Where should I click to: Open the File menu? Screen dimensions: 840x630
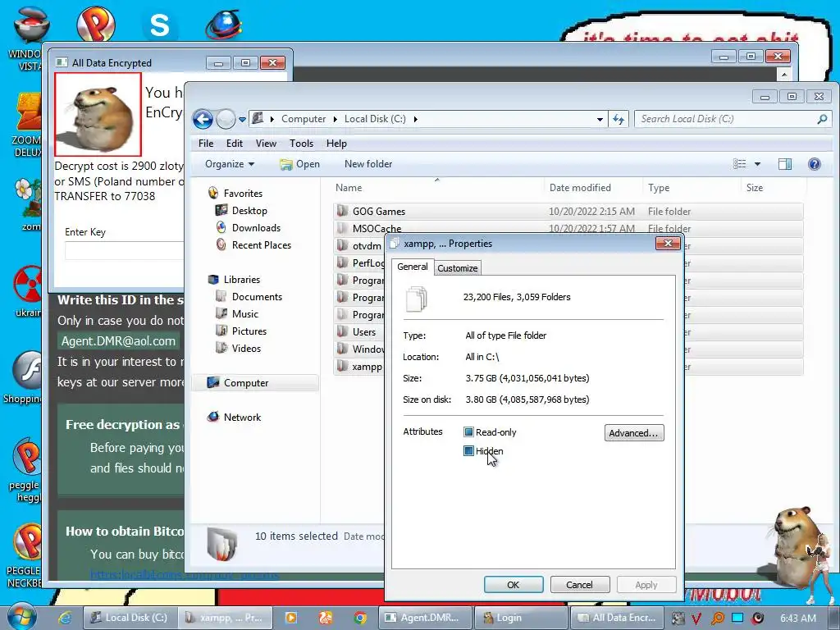coord(206,143)
